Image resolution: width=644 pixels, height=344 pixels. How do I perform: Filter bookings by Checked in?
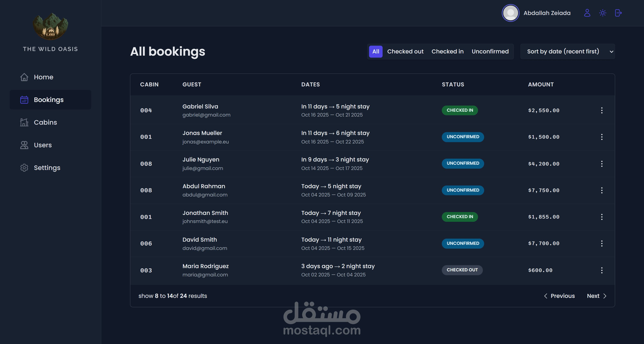pyautogui.click(x=447, y=52)
